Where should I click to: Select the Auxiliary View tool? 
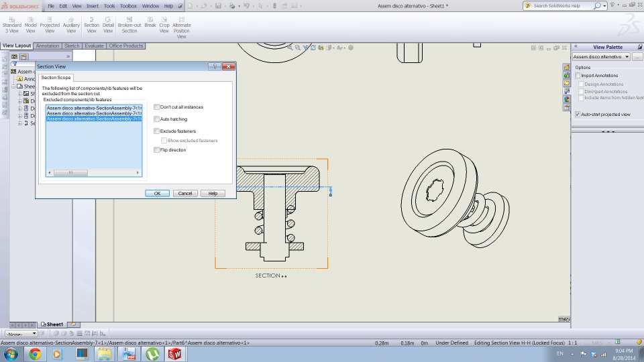click(x=71, y=25)
